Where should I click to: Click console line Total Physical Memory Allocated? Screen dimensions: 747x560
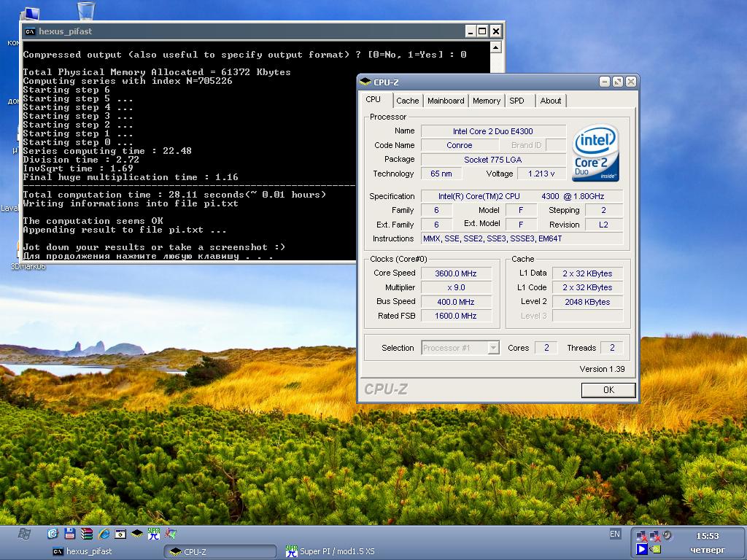click(157, 72)
